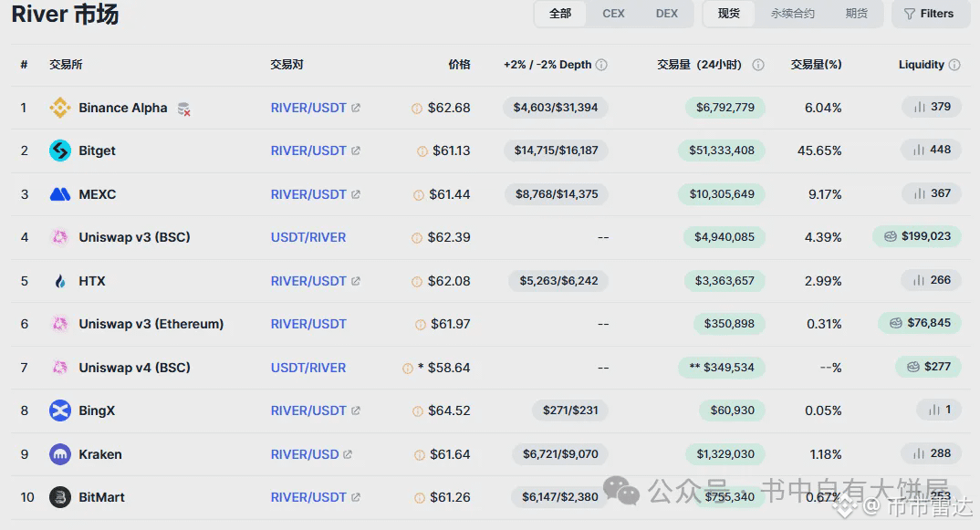Click info icon next to Liquidity header
This screenshot has width=980, height=530.
pyautogui.click(x=954, y=65)
